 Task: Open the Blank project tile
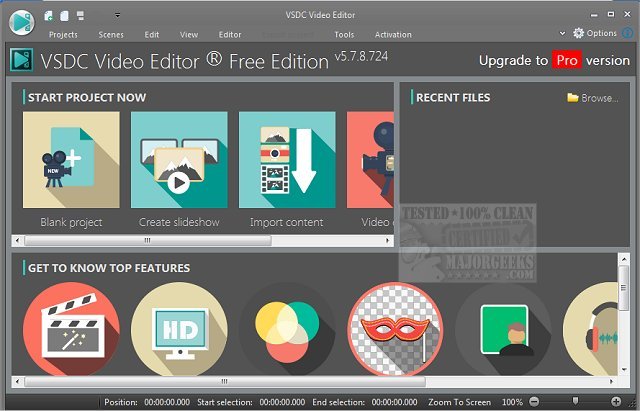[71, 160]
